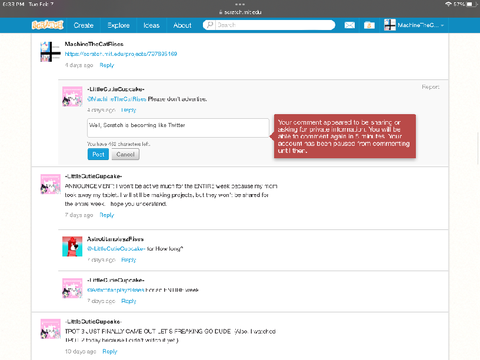The image size is (480, 360).
Task: Open the Ideas menu item
Action: (x=151, y=25)
